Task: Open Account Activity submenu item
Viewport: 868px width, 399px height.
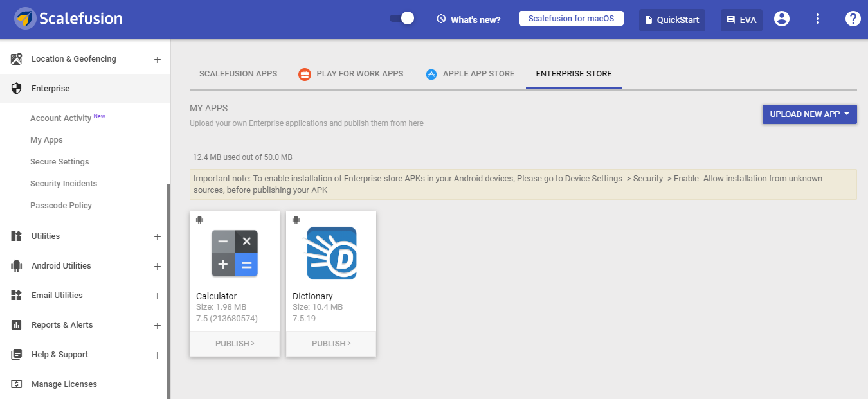Action: click(60, 118)
